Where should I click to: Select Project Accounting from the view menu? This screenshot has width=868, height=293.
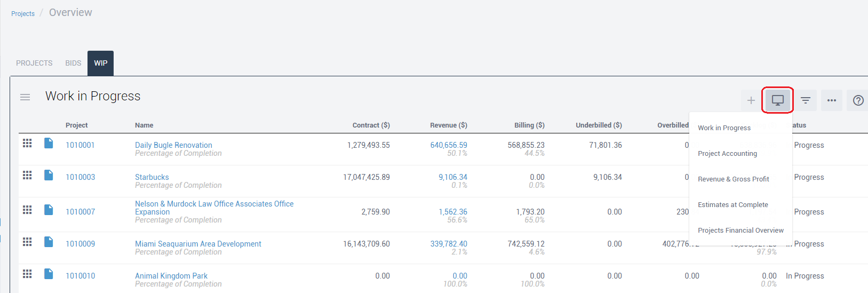[727, 154]
